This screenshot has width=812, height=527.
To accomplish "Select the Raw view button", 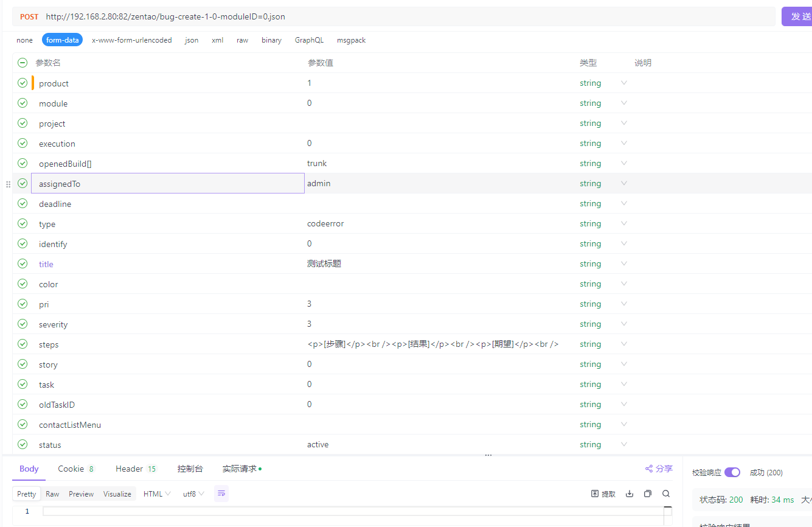I will tap(52, 494).
